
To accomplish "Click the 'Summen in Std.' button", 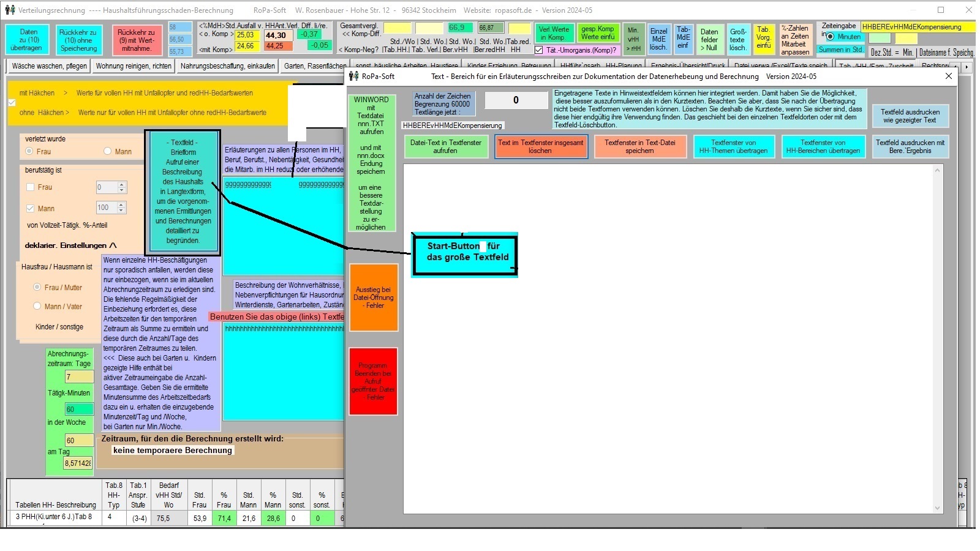I will [x=841, y=50].
